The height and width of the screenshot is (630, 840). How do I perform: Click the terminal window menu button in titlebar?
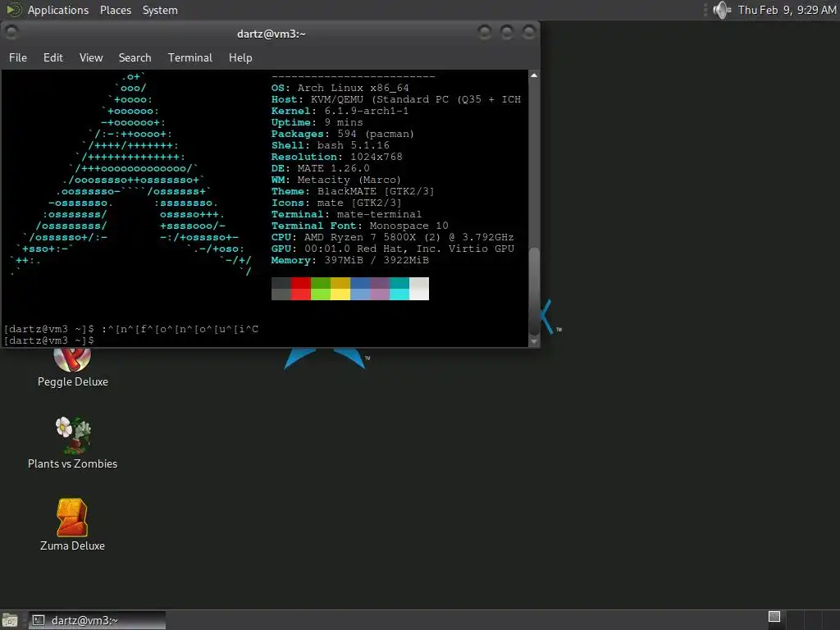click(x=11, y=33)
